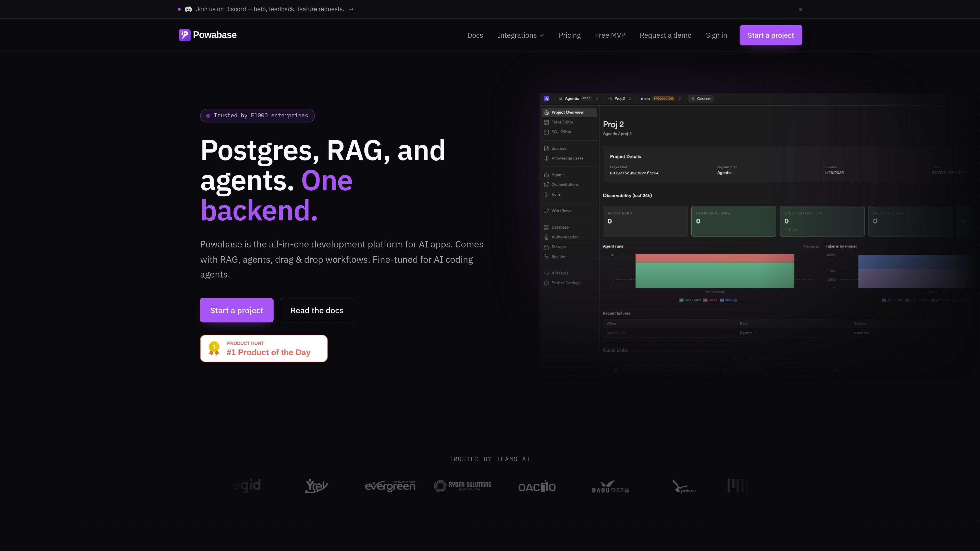The width and height of the screenshot is (980, 551).
Task: Click the Sources icon in sidebar
Action: tap(547, 149)
